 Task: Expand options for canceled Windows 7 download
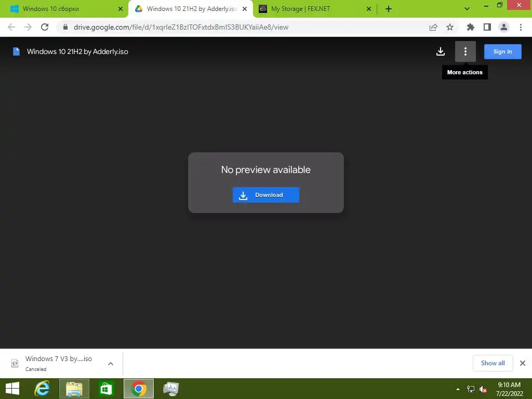pos(111,364)
